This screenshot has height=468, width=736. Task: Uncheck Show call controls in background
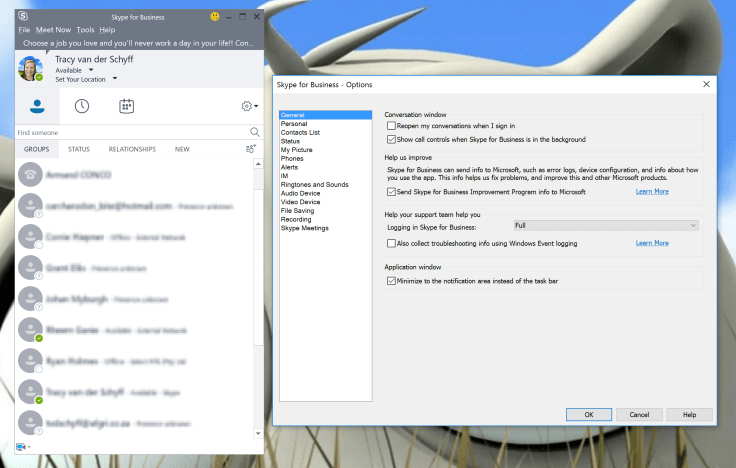(x=391, y=139)
